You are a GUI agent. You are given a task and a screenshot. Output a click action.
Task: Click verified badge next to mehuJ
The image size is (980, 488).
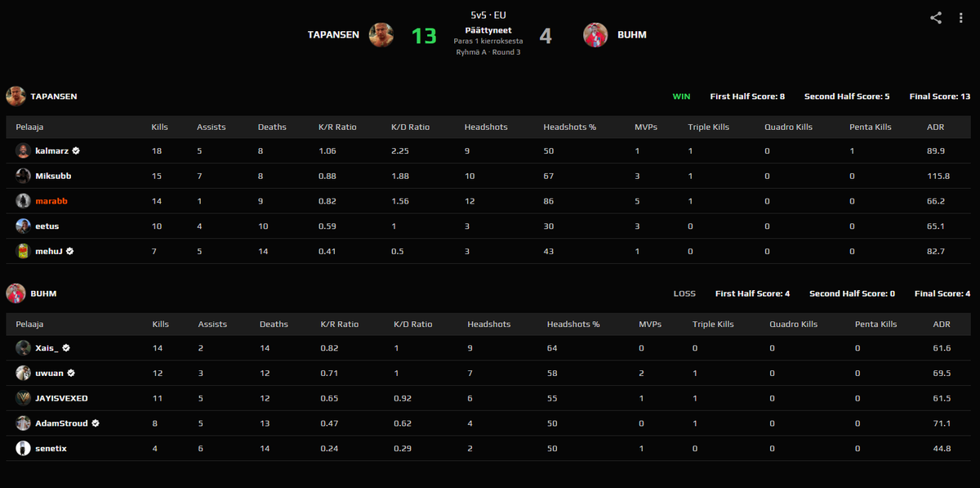tap(70, 252)
